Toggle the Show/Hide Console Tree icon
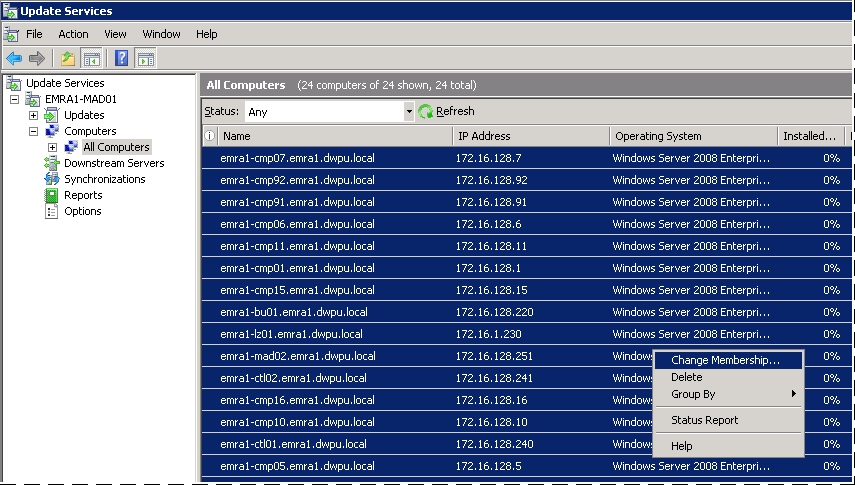The height and width of the screenshot is (485, 855). (x=91, y=58)
